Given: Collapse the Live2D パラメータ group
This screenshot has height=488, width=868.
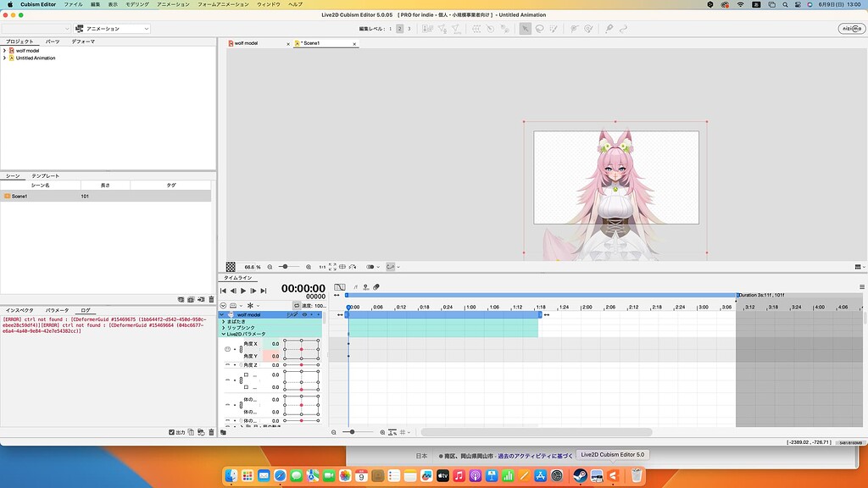Looking at the screenshot, I should 224,334.
